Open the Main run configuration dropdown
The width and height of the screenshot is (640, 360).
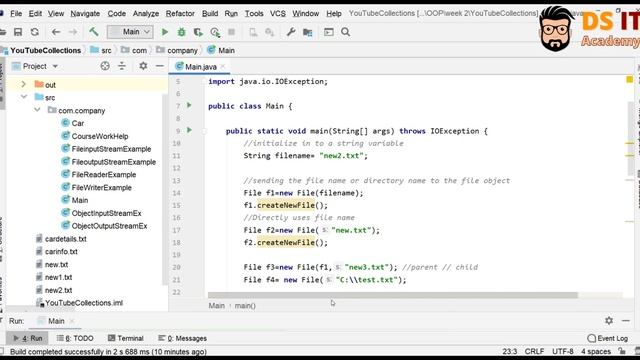(130, 32)
